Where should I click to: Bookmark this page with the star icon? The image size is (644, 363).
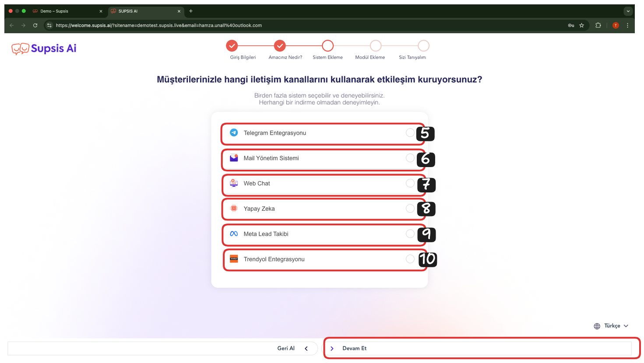(x=582, y=25)
